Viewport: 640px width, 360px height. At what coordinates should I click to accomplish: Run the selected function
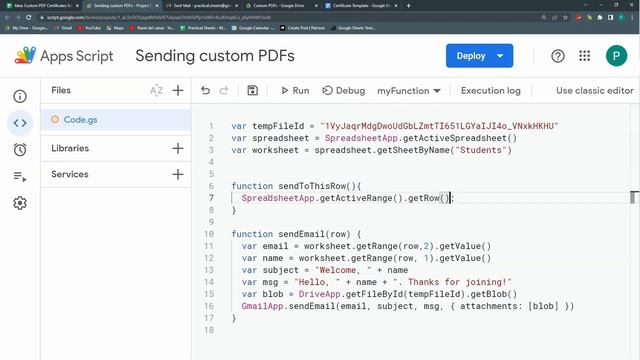pos(295,90)
